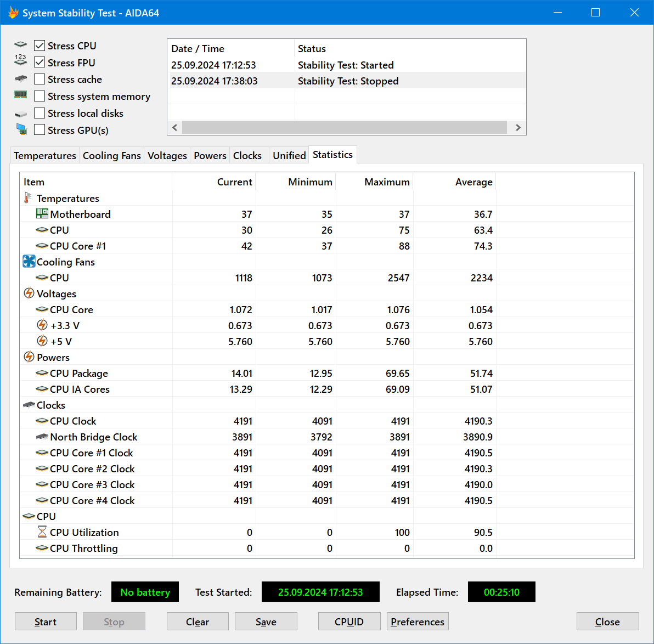Click the log list horizontal scrollbar thumb
Viewport: 654px width, 644px height.
[345, 128]
